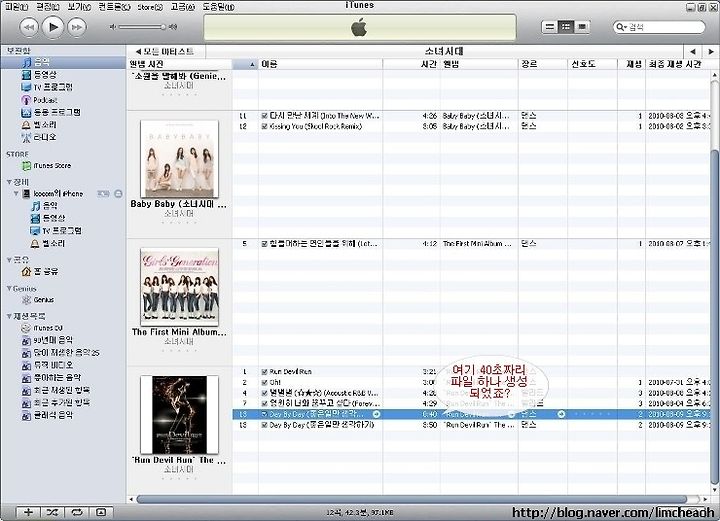This screenshot has height=521, width=720.
Task: Open the 컨트롤 menu
Action: pos(114,7)
